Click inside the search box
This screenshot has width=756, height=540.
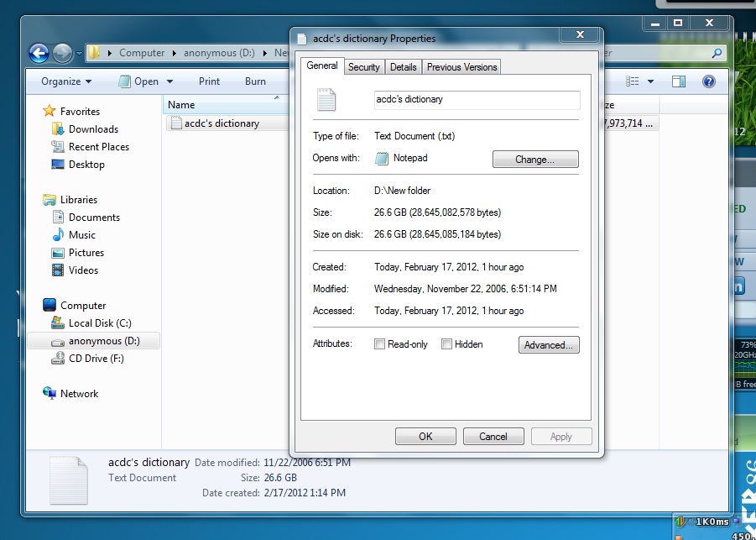(662, 52)
